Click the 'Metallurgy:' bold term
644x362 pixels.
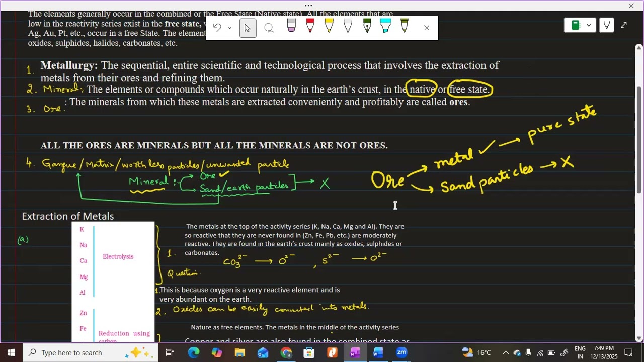(69, 65)
